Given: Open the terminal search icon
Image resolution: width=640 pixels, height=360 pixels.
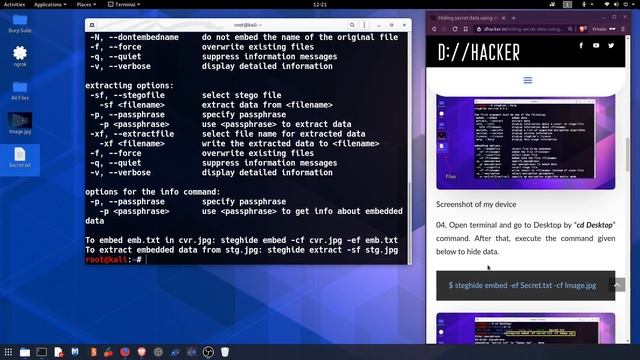Looking at the screenshot, I should [352, 25].
